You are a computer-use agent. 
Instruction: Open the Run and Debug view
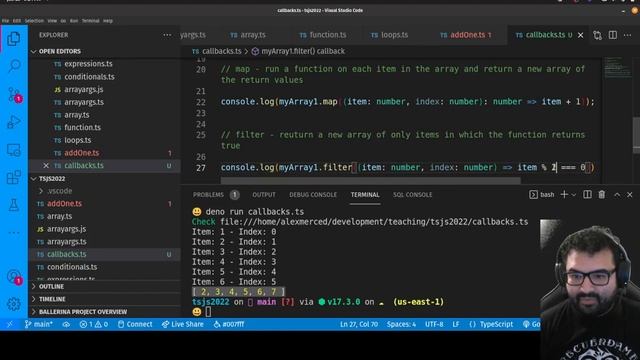14,122
